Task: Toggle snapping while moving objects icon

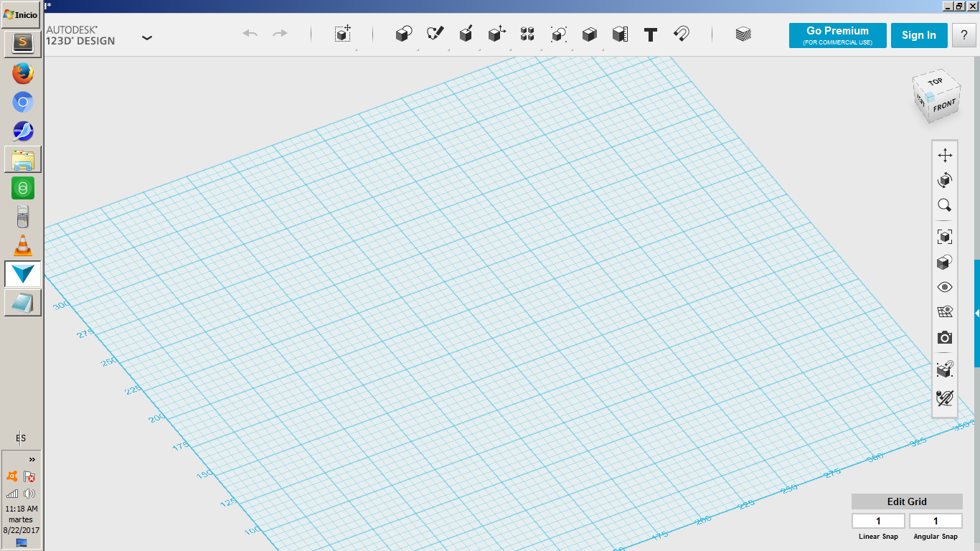Action: [945, 369]
